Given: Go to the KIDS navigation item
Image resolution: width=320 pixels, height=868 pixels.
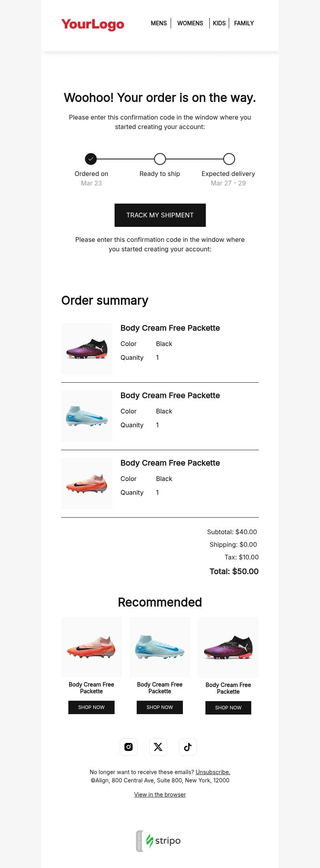Looking at the screenshot, I should [219, 23].
